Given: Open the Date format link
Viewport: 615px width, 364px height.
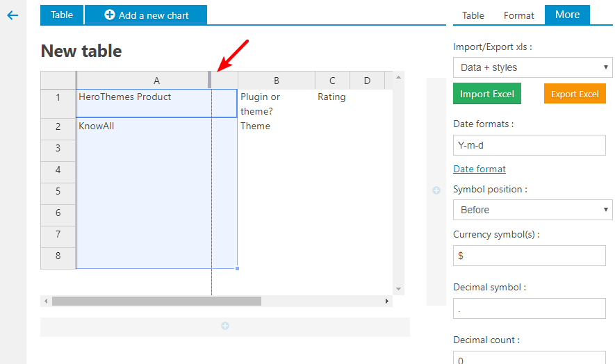Looking at the screenshot, I should pos(479,169).
